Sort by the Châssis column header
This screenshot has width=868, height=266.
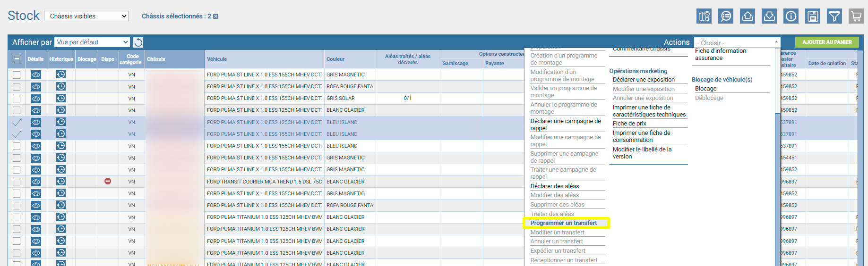tap(175, 59)
